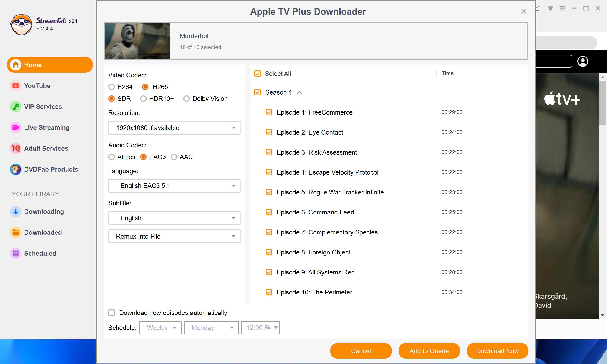Open the Live Streaming section

[x=15, y=127]
